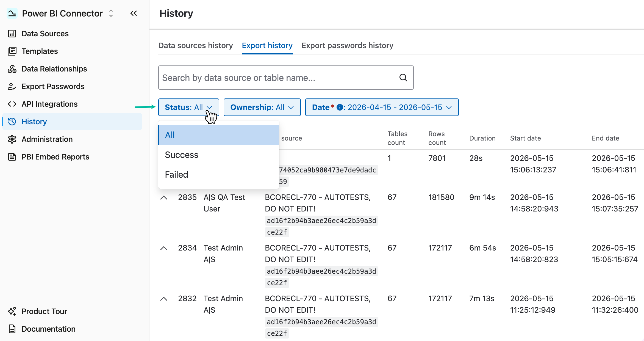The height and width of the screenshot is (341, 644).
Task: Click rows count 7801
Action: click(x=437, y=158)
